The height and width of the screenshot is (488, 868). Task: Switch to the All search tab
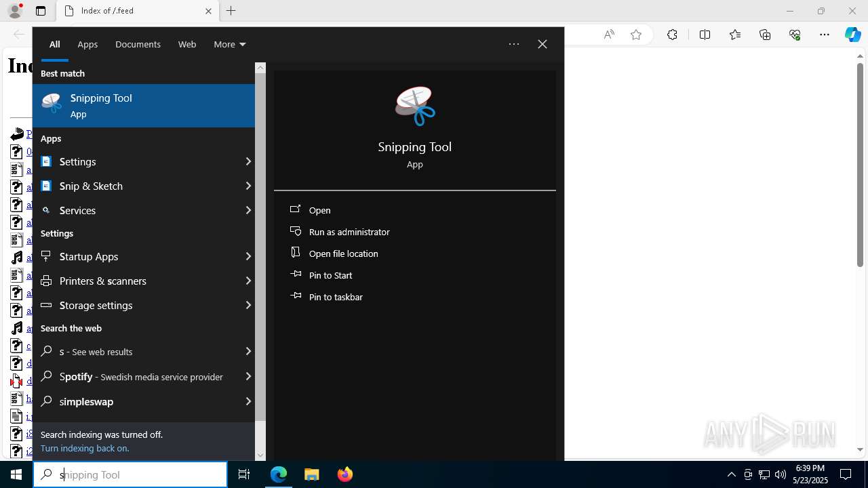[54, 44]
